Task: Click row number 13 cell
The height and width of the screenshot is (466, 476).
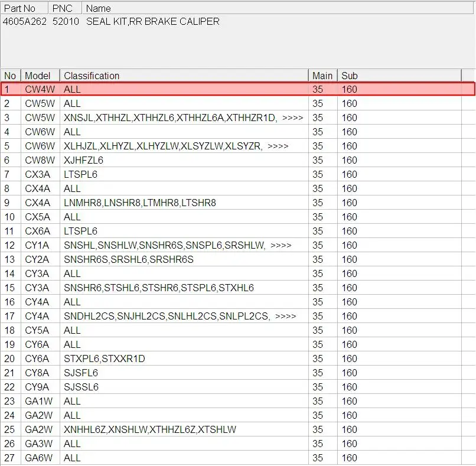Action: tap(9, 259)
